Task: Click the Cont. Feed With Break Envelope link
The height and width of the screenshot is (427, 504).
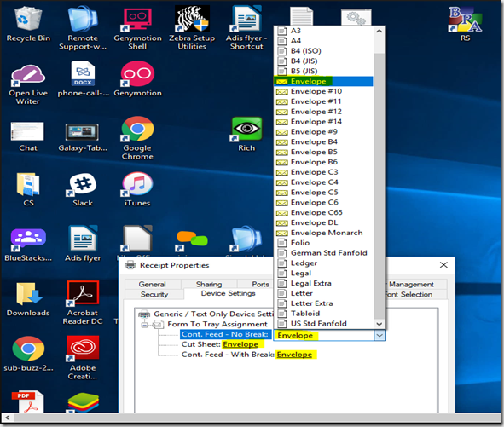Action: [294, 355]
